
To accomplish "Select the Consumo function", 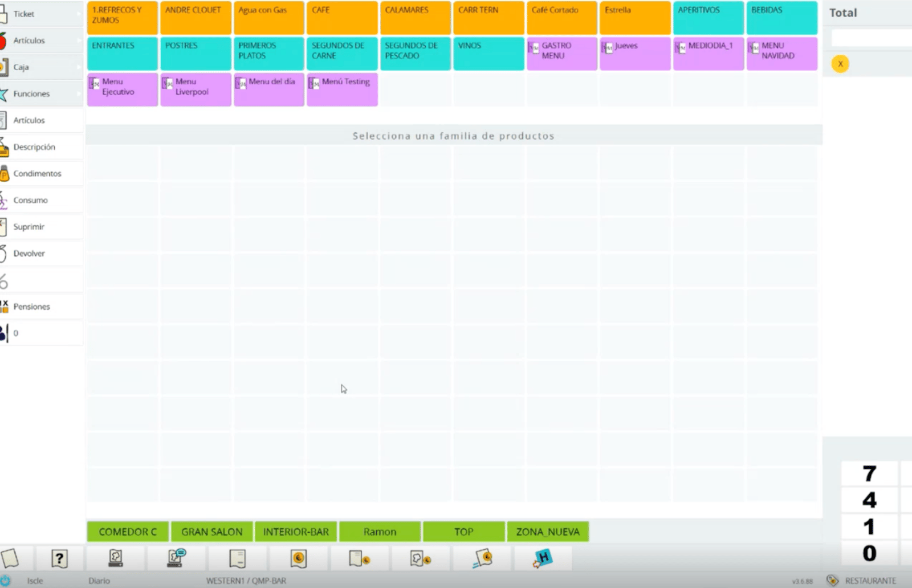I will click(42, 200).
